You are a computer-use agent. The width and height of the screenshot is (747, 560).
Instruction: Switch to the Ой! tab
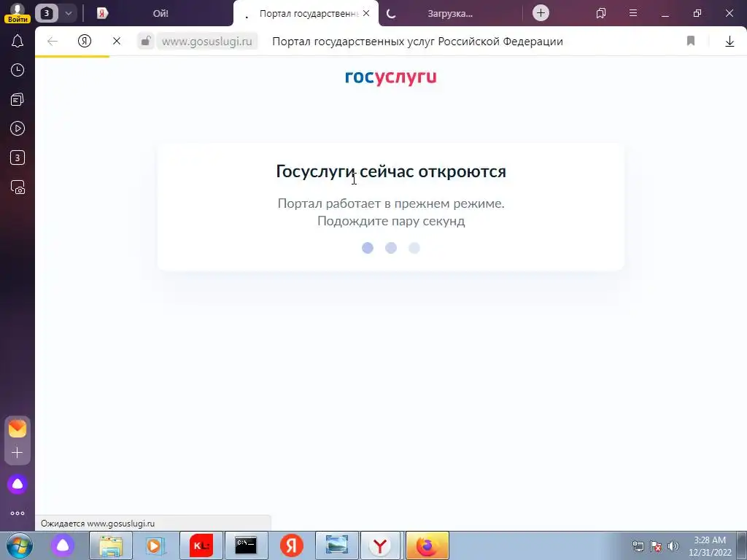(x=160, y=13)
